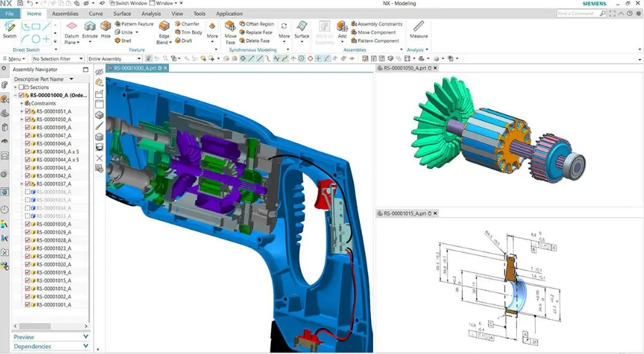Click Offset Region command
This screenshot has width=644, height=354.
[x=257, y=24]
